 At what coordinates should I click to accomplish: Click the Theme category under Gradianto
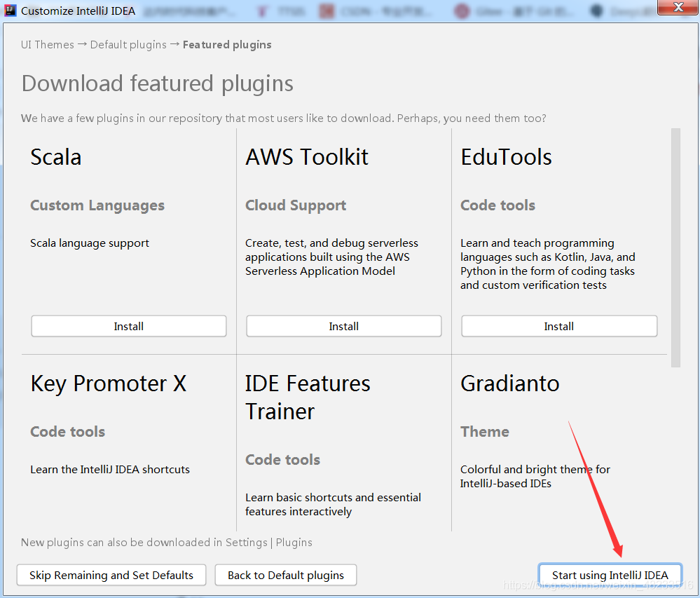485,431
